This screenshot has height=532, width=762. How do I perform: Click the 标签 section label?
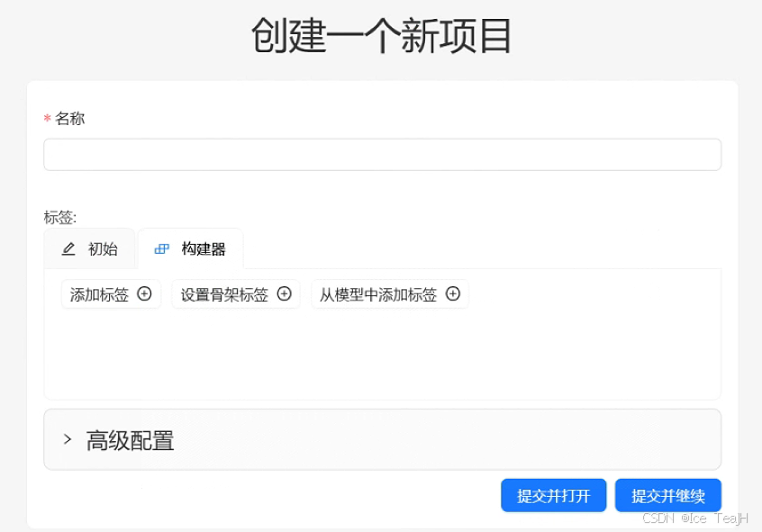coord(59,216)
